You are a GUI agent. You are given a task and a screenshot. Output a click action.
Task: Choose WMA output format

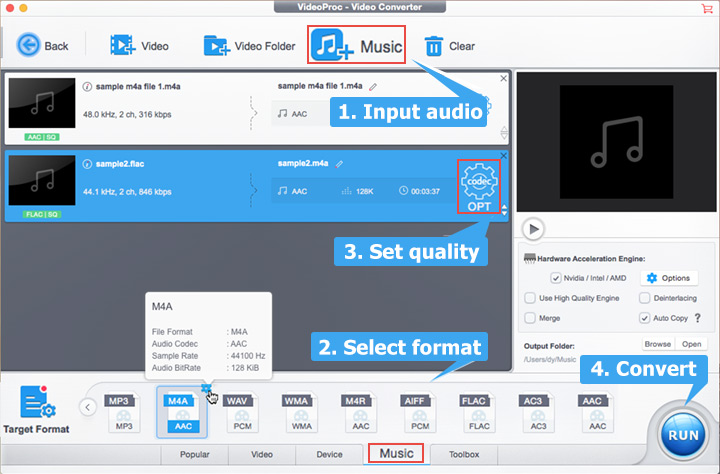tap(300, 413)
